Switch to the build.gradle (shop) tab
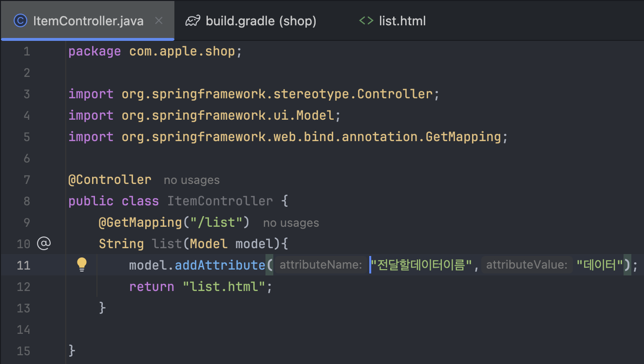 tap(261, 21)
